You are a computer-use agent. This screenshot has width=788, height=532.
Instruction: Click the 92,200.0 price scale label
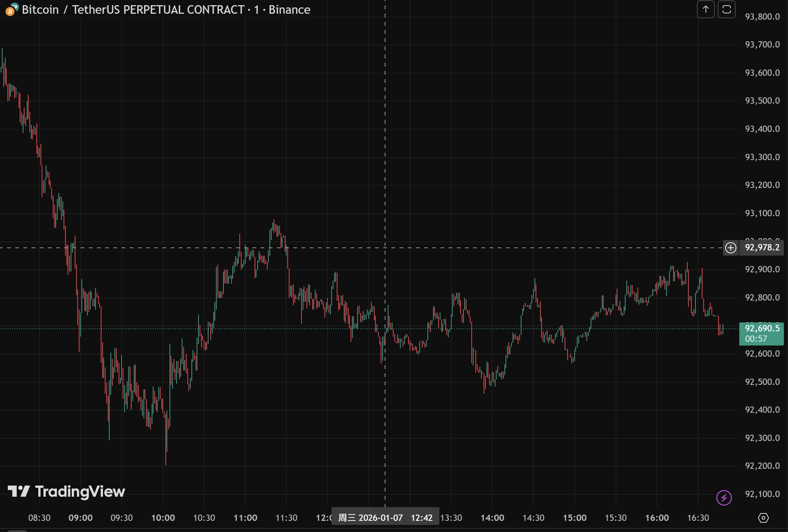pos(762,466)
